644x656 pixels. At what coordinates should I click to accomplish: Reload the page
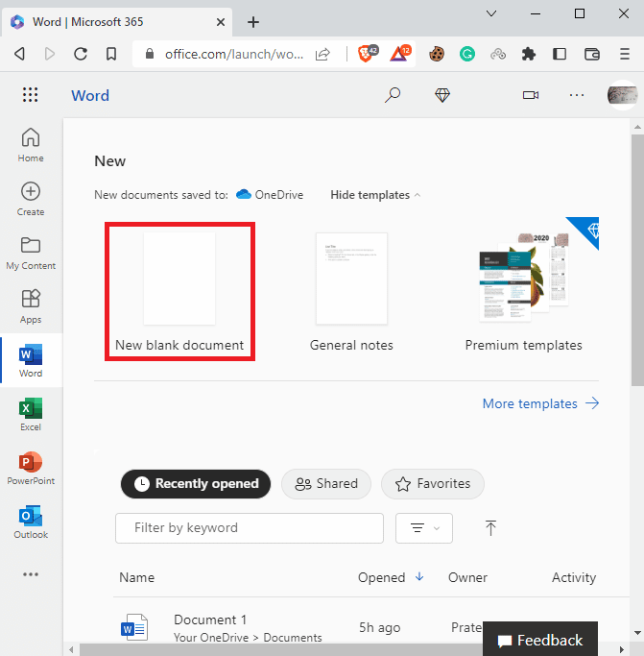pyautogui.click(x=81, y=54)
